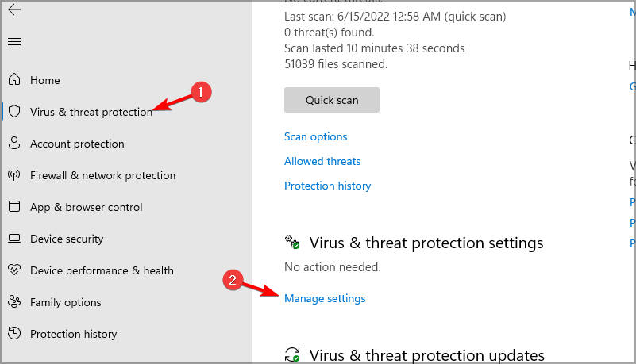
Task: Click the App & browser control window icon
Action: pos(14,207)
